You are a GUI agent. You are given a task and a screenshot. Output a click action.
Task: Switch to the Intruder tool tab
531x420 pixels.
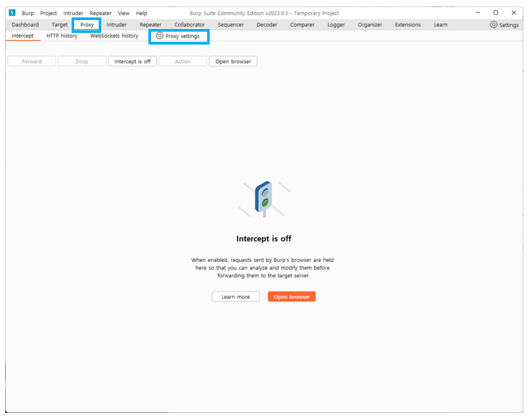(117, 25)
